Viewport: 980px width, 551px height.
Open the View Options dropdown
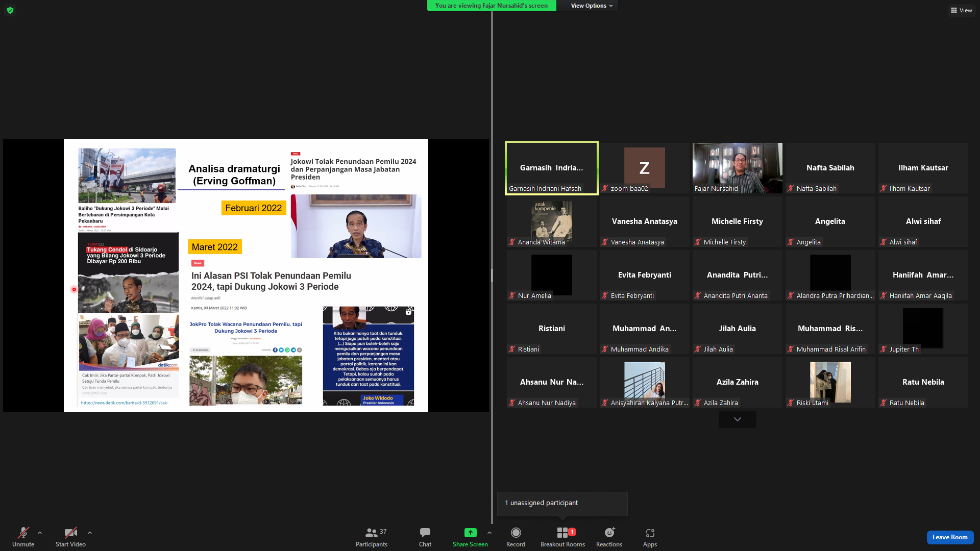point(591,6)
